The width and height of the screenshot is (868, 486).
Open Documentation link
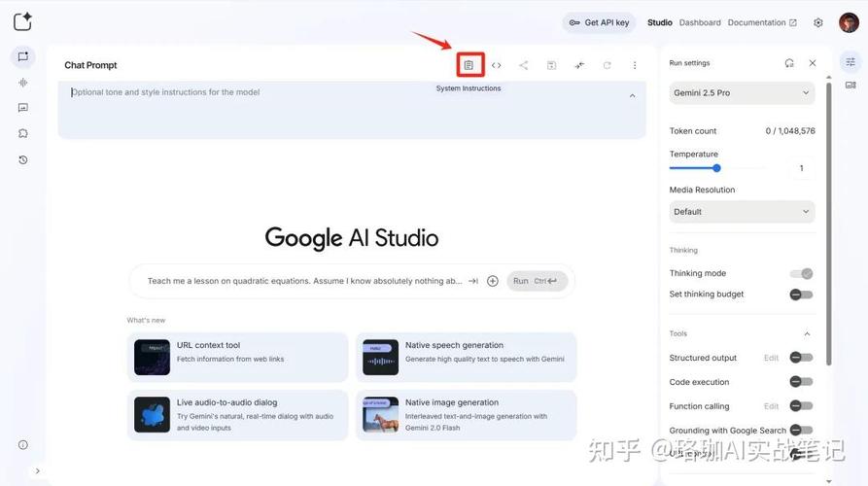click(x=762, y=22)
